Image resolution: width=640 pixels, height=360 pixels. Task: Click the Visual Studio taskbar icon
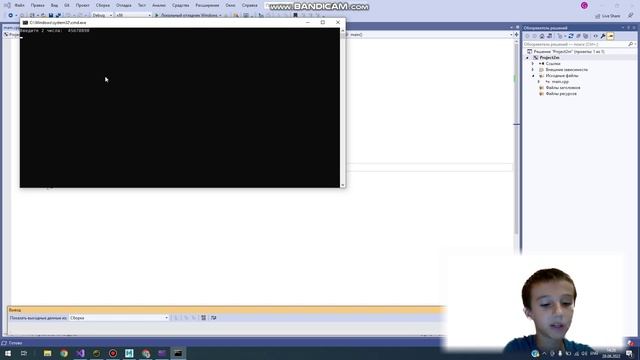point(80,353)
